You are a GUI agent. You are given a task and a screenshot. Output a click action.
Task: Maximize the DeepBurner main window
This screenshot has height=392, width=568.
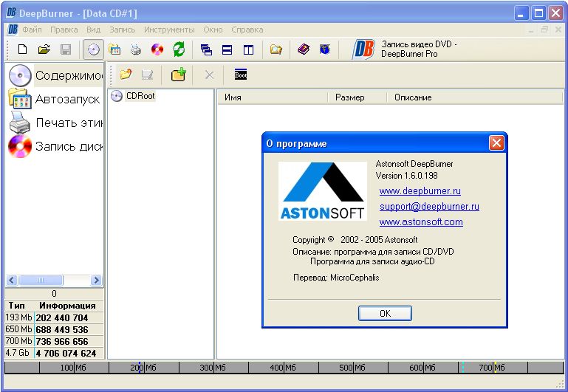[538, 13]
